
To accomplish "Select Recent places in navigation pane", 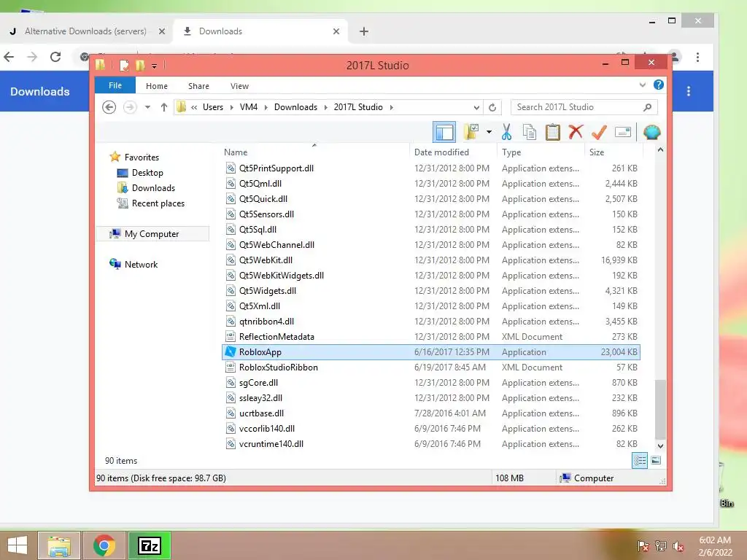I will point(158,203).
